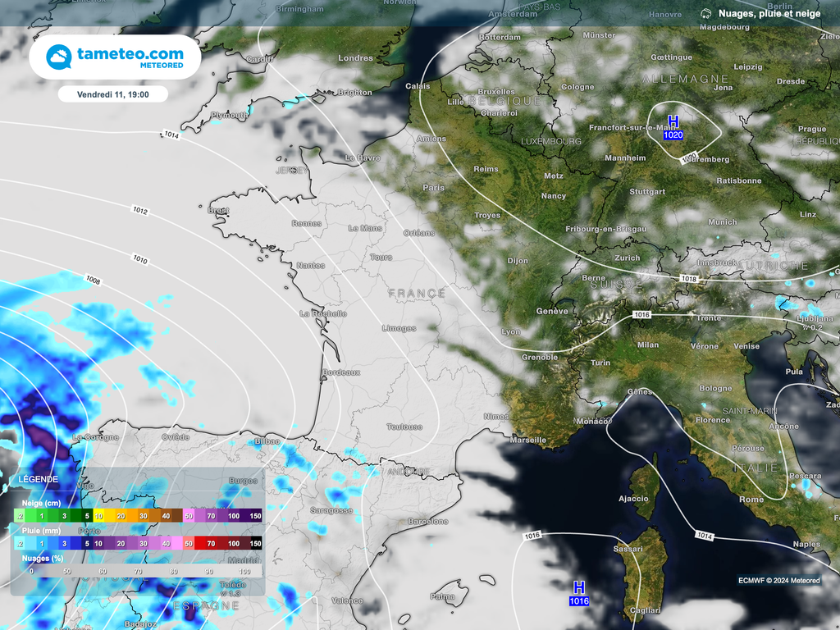Screen dimensions: 840x630
Task: Click the ECMWF © 2024 Meteored credit
Action: coord(778,581)
